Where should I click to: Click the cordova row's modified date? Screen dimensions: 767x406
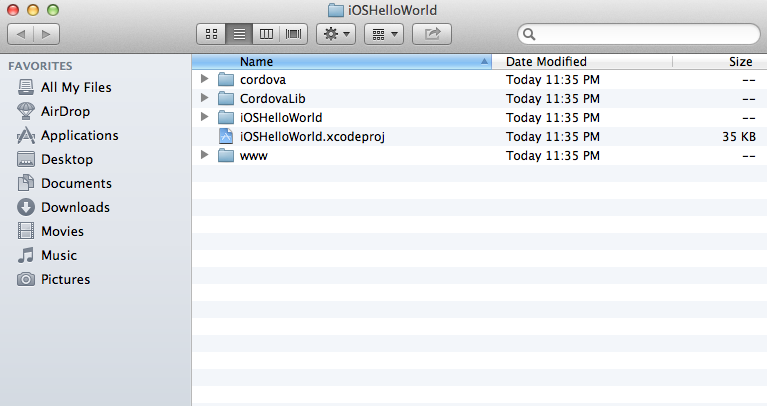pos(553,80)
